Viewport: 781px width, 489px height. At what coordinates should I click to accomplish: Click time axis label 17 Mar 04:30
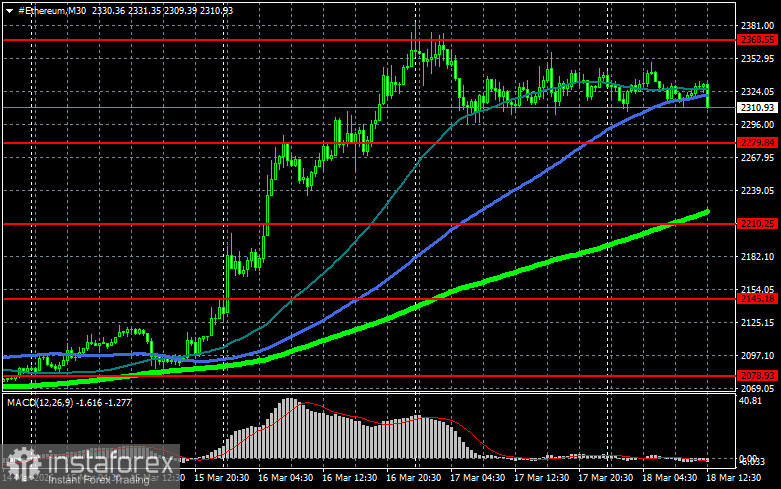tap(478, 478)
